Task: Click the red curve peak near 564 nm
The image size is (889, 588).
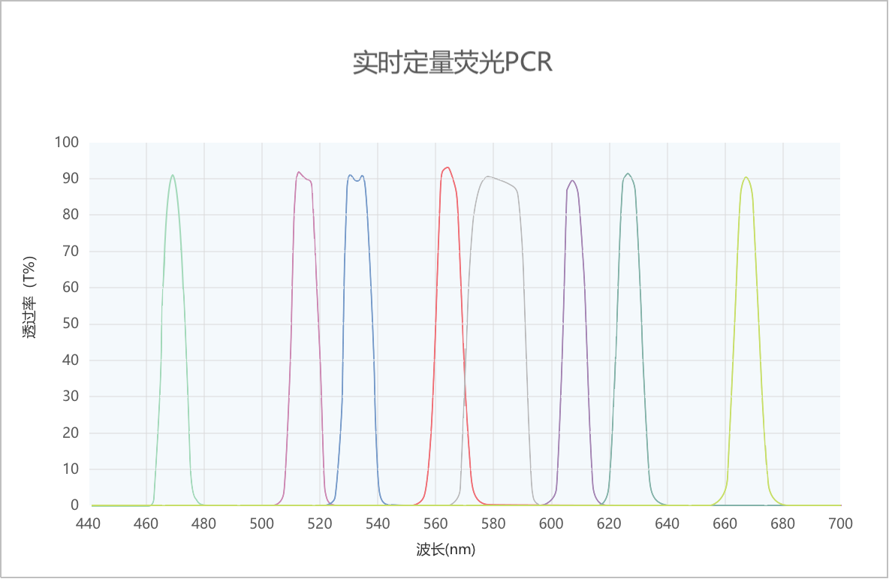Action: pos(448,168)
